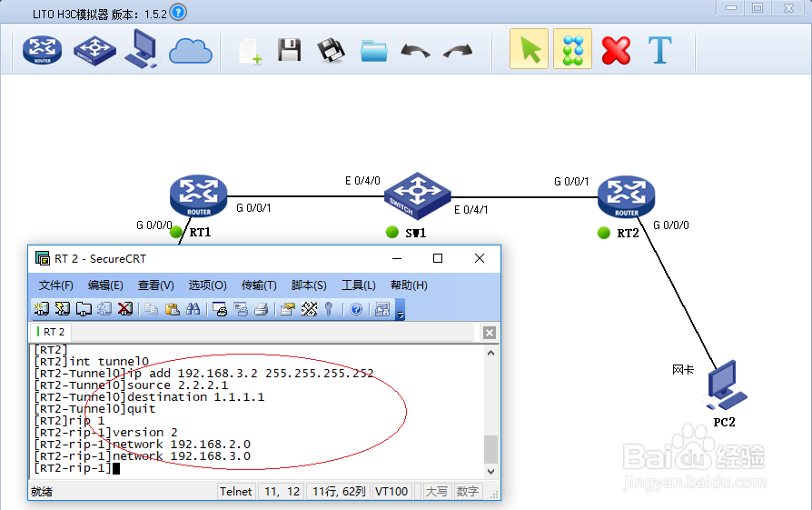Add a cloud device from toolbar

(x=191, y=51)
